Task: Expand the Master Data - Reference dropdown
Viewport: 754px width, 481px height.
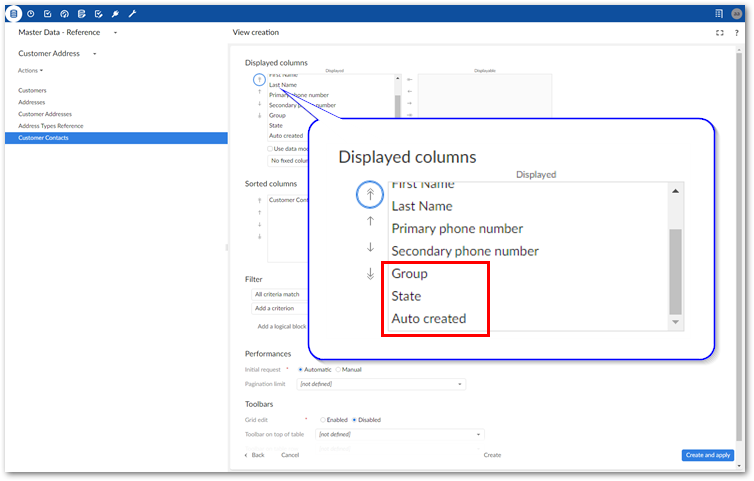Action: pyautogui.click(x=115, y=33)
